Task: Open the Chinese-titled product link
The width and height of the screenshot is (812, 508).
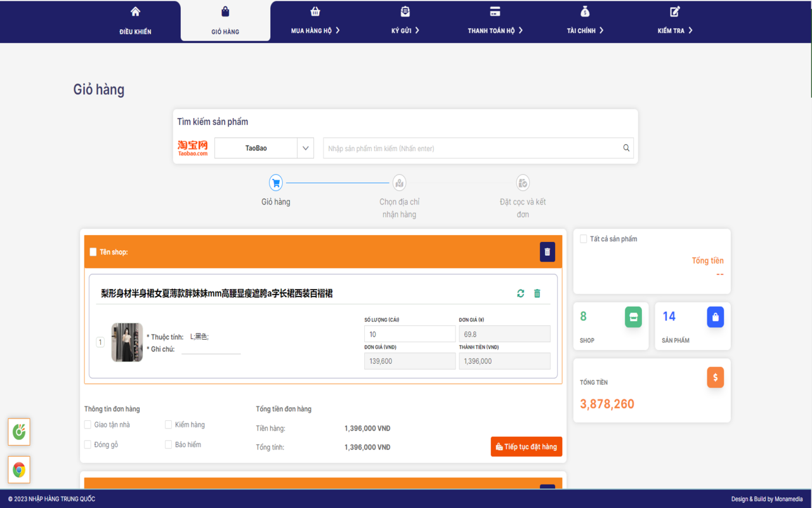Action: pos(217,293)
